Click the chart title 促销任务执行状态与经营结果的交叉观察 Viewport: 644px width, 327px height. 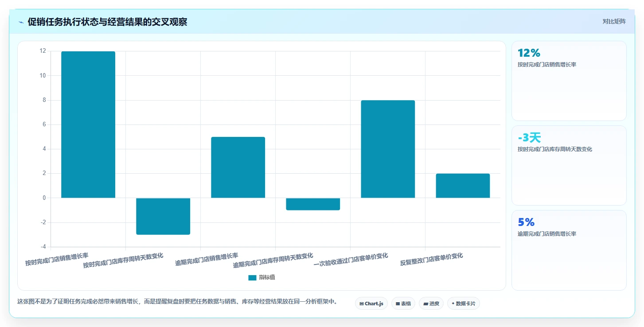point(107,22)
